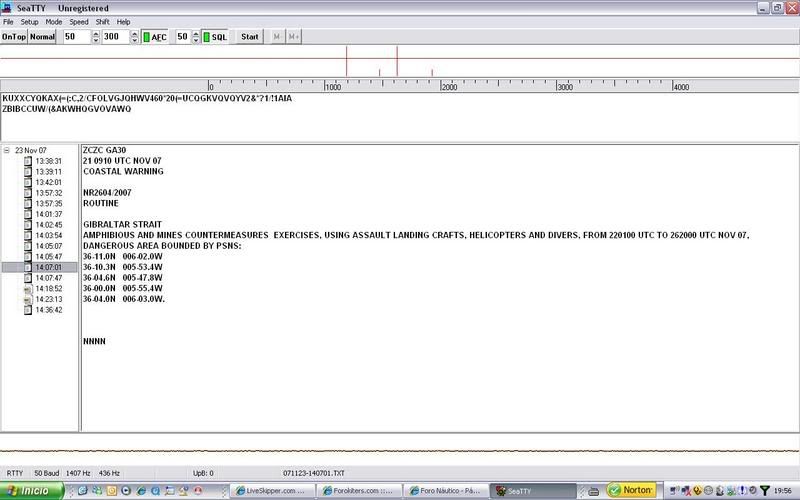The height and width of the screenshot is (500, 800).
Task: Open the Setup menu
Action: click(x=30, y=21)
